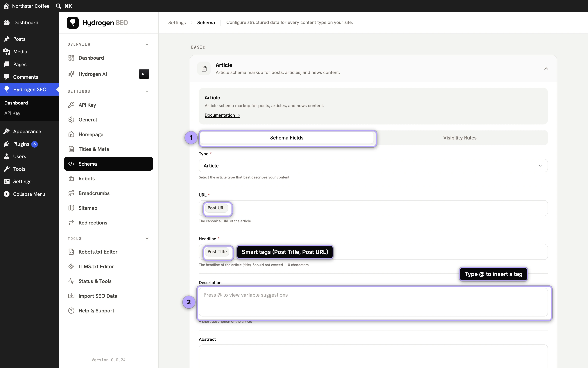Select Schema in the settings menu
Image resolution: width=588 pixels, height=368 pixels.
coord(108,164)
